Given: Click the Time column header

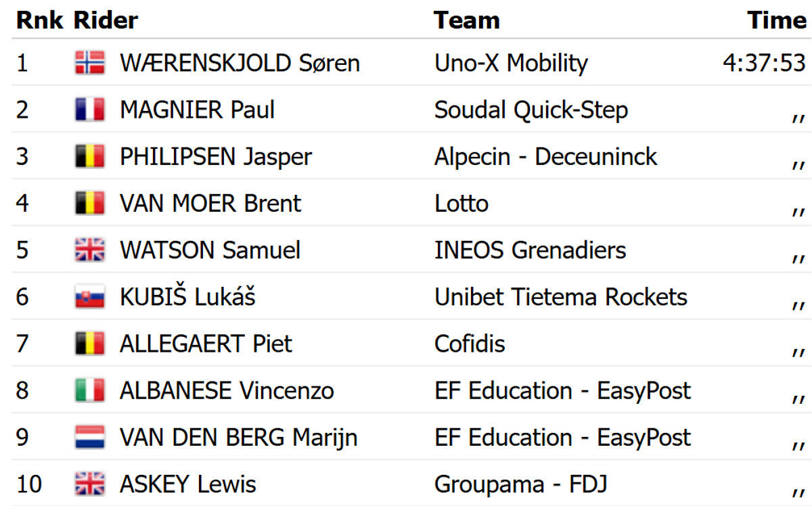Looking at the screenshot, I should [x=776, y=20].
